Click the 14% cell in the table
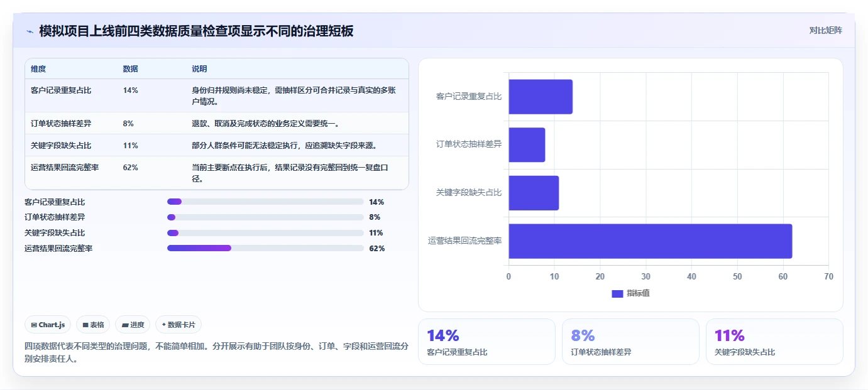Image resolution: width=868 pixels, height=390 pixels. [131, 90]
